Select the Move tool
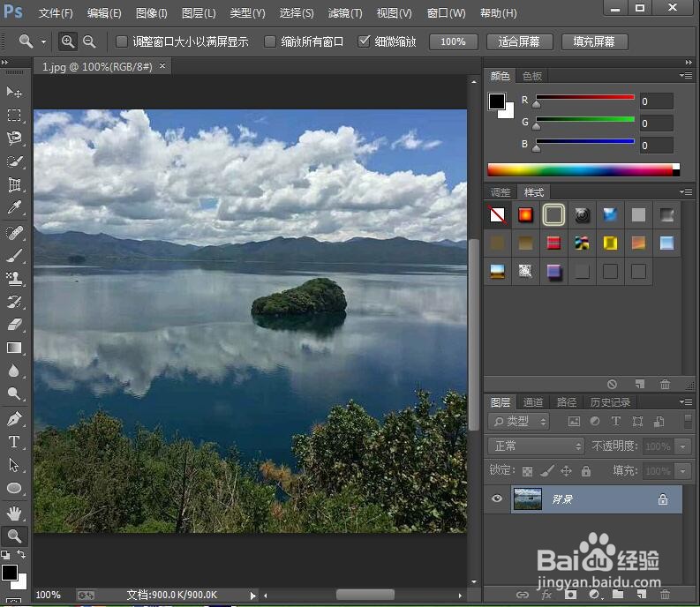 point(14,92)
